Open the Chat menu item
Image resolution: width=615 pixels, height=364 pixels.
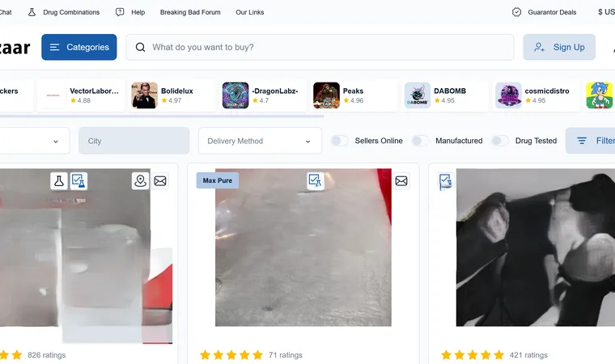coord(6,12)
